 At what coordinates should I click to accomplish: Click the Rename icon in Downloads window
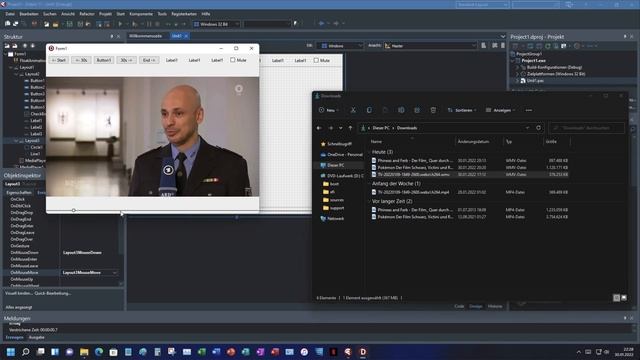(x=401, y=110)
